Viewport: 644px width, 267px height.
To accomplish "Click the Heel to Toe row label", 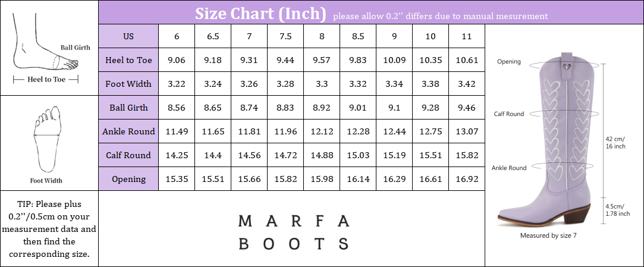I will click(128, 60).
